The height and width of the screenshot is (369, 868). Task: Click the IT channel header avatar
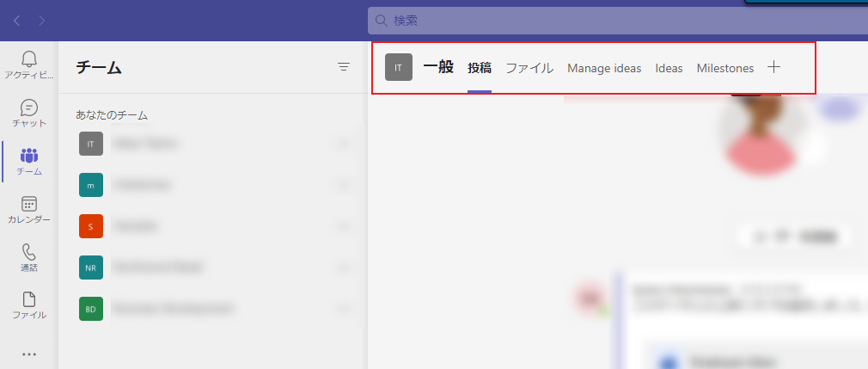399,68
